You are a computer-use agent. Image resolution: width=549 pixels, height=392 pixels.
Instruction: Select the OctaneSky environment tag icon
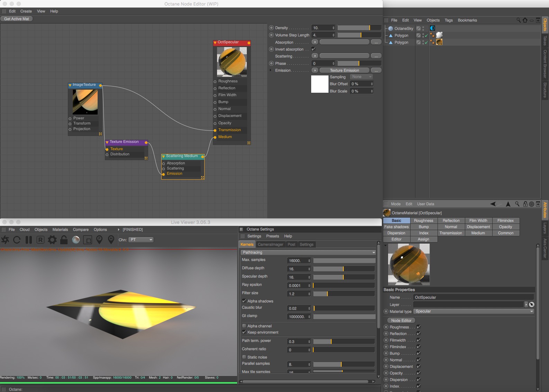pos(432,28)
